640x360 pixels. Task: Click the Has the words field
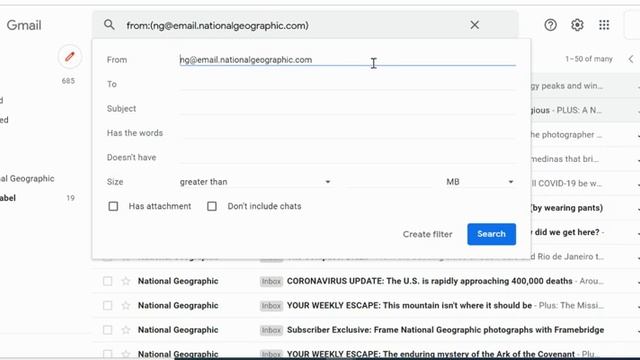tap(347, 133)
